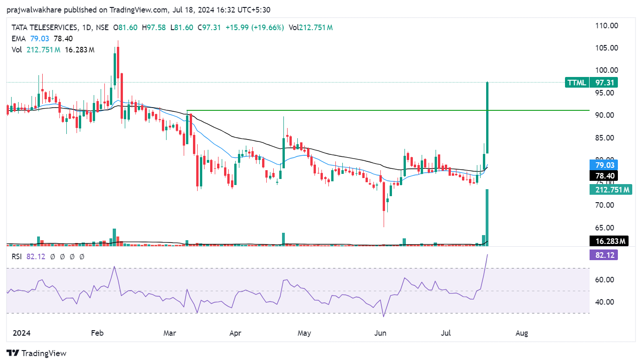642x364 pixels.
Task: Click the Feb label on time axis
Action: coord(97,333)
